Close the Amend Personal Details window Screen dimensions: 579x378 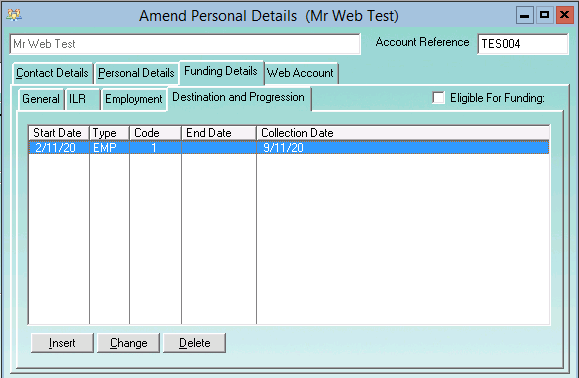pos(565,16)
